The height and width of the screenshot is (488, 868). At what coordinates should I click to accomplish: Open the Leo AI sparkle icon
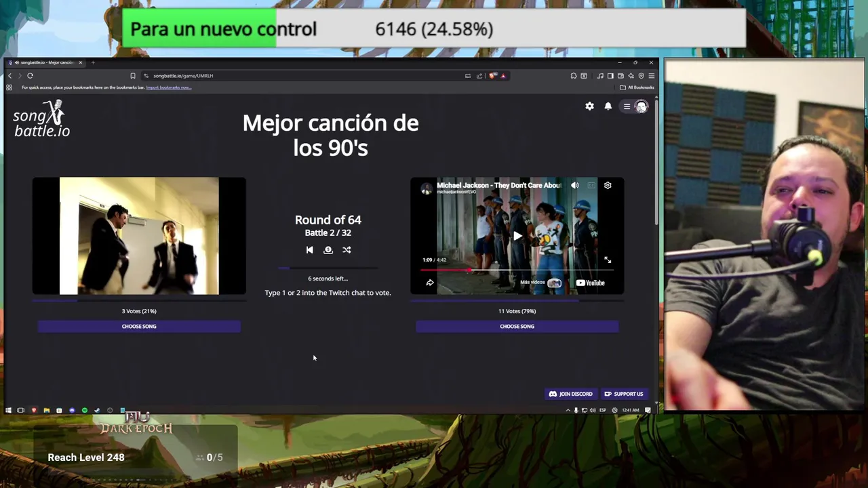(x=631, y=76)
